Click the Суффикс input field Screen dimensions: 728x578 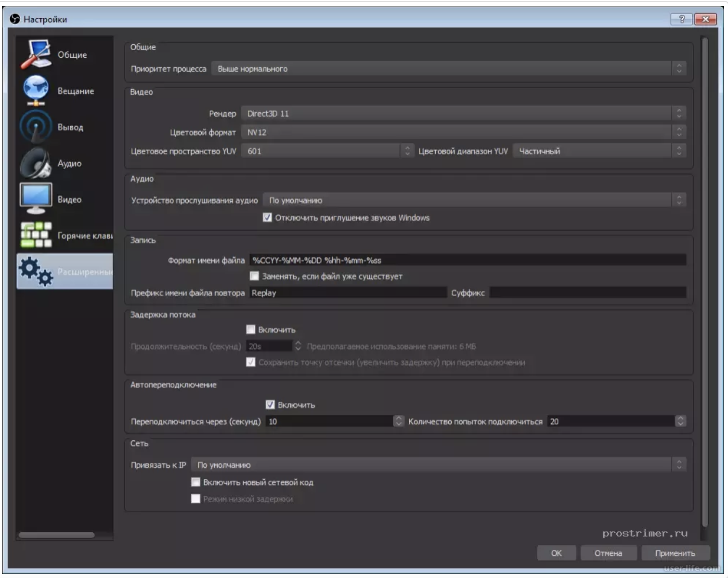(x=588, y=292)
